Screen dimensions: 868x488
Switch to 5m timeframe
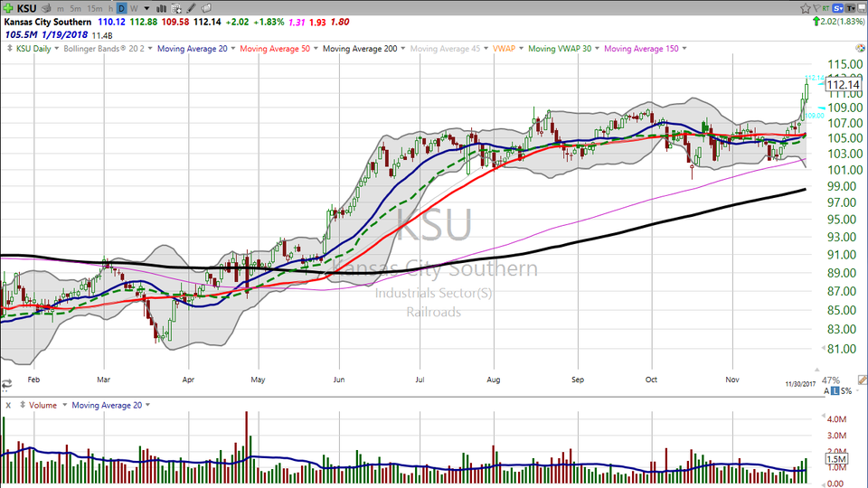76,8
